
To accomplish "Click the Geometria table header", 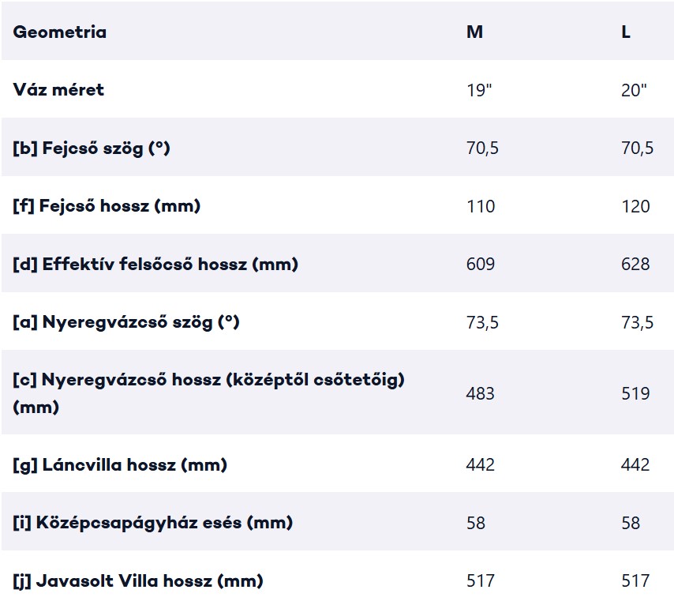I will (x=60, y=32).
